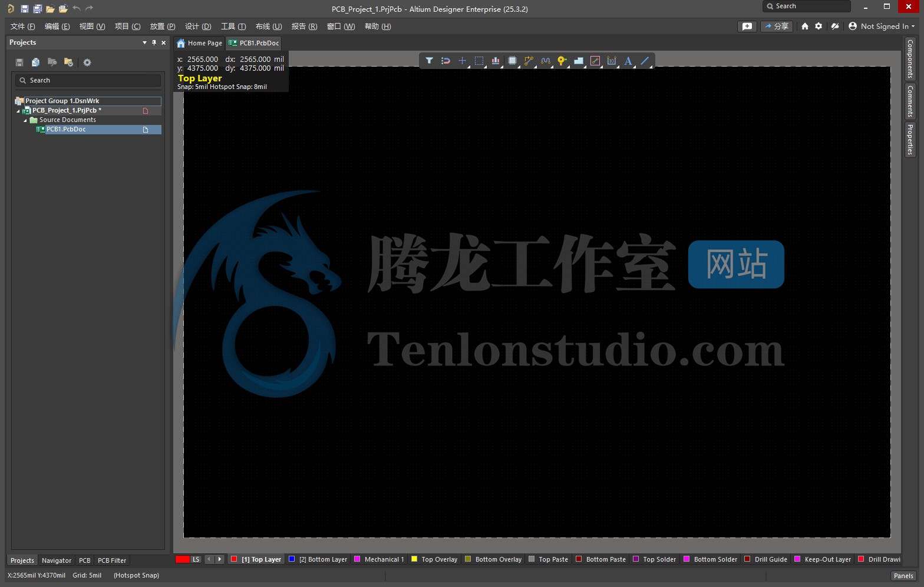Click the top-right Search box
The image size is (924, 587).
click(806, 6)
